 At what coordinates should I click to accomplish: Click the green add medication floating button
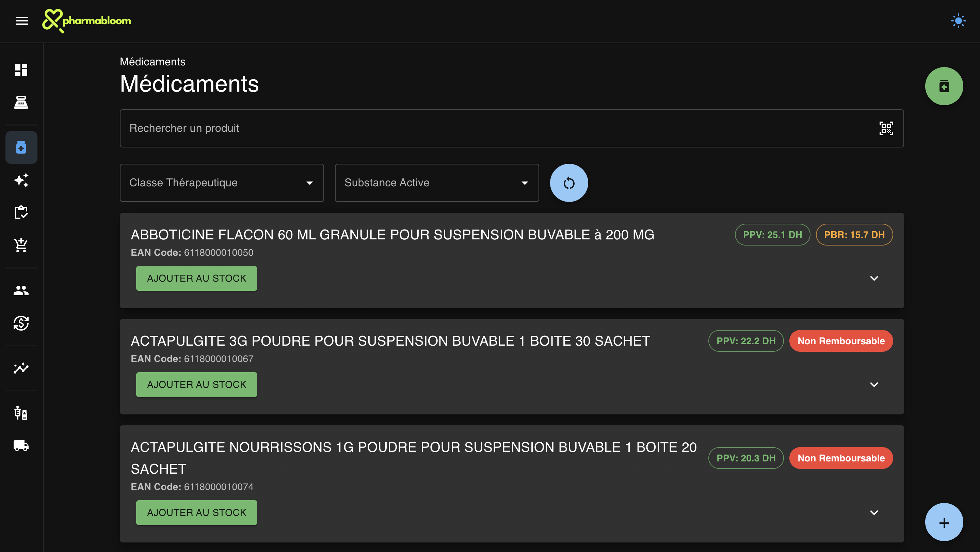944,86
